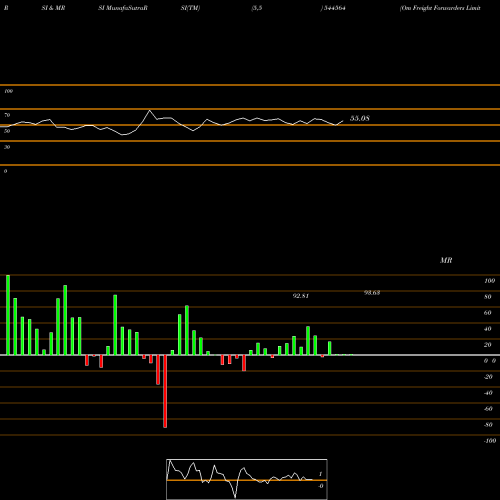
Task: Click the MR axis label 80
Action: click(488, 297)
